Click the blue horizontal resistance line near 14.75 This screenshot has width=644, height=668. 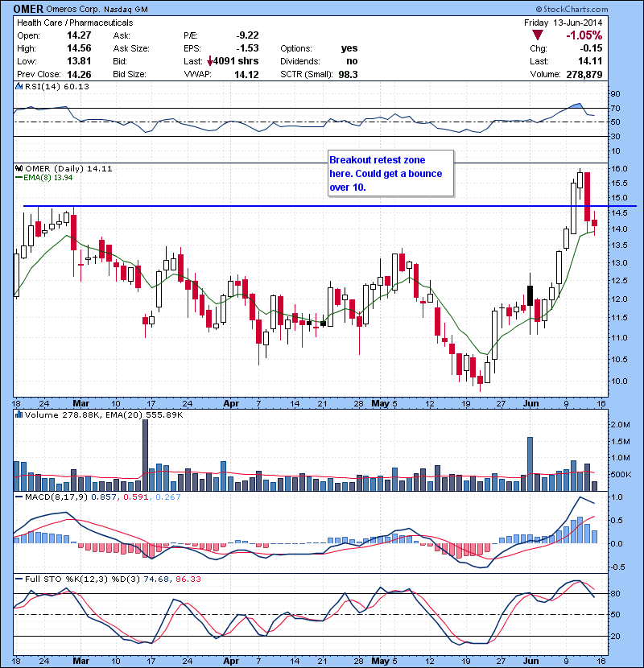[330, 206]
